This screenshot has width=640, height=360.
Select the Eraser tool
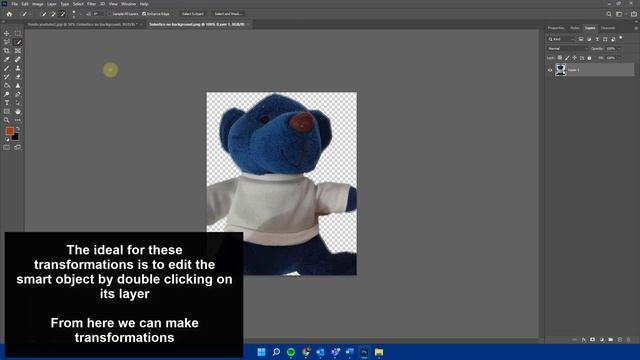pos(18,77)
